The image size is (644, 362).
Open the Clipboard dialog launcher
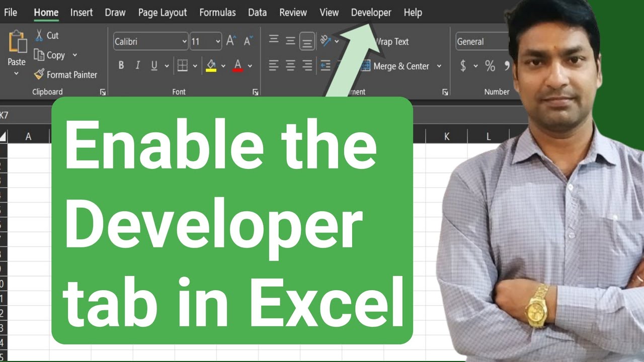point(103,92)
